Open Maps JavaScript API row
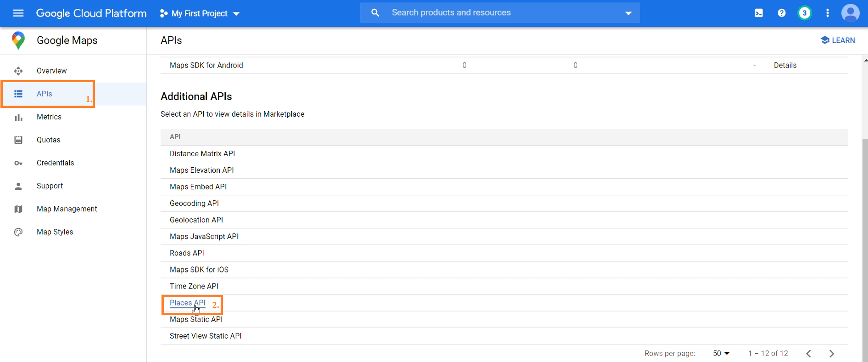The image size is (868, 362). tap(504, 237)
